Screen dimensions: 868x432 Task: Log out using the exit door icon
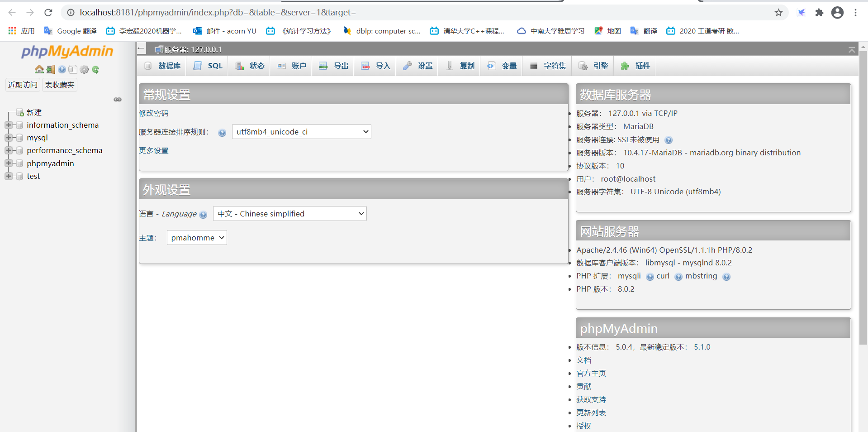coord(51,69)
